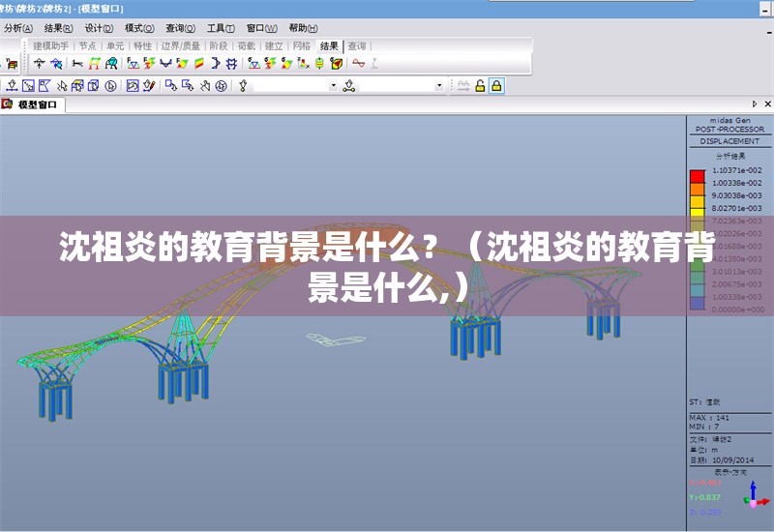Click the reaction forces arrow-on-support icon
This screenshot has height=532, width=774.
40,63
